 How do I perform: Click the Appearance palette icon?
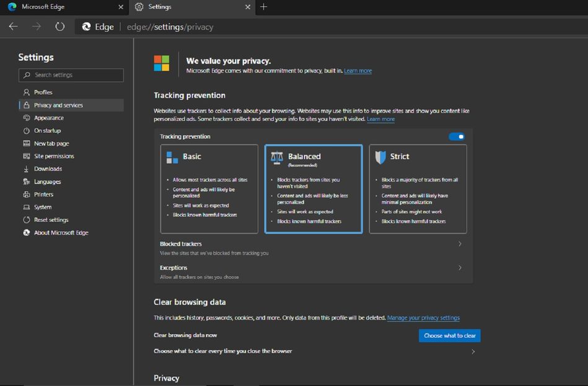click(x=26, y=118)
